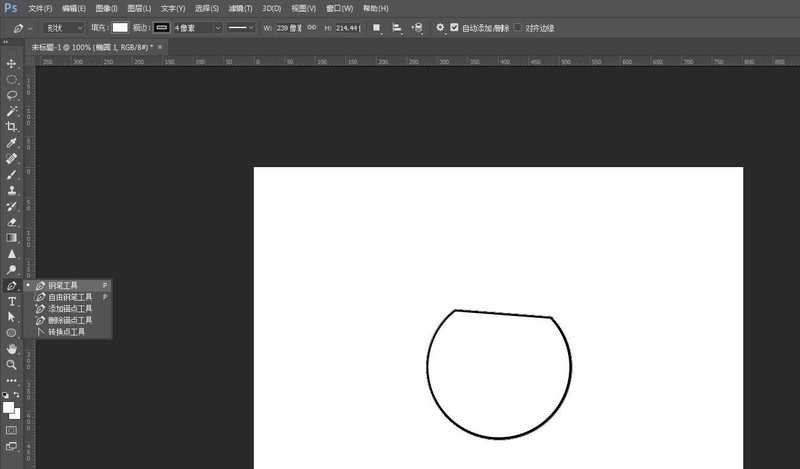800x469 pixels.
Task: Toggle the 自动添加/删除 checkbox
Action: (x=455, y=28)
